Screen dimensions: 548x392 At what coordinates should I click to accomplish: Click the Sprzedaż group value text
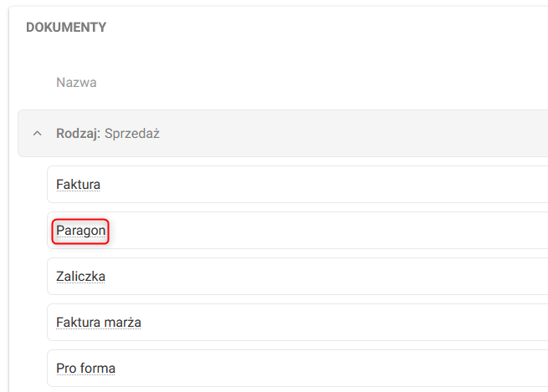[132, 134]
